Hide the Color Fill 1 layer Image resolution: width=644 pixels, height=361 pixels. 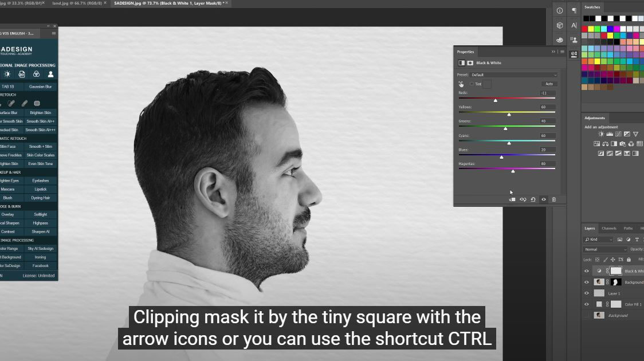587,304
